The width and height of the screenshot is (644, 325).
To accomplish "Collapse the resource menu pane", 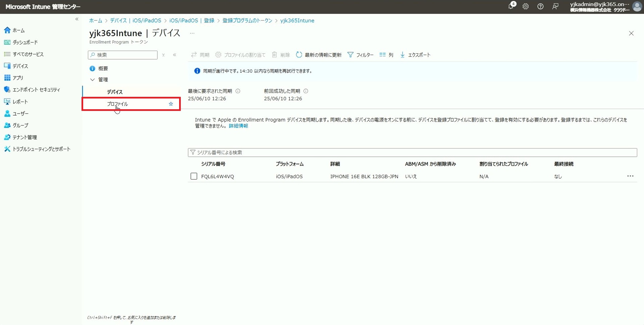I will pyautogui.click(x=174, y=55).
